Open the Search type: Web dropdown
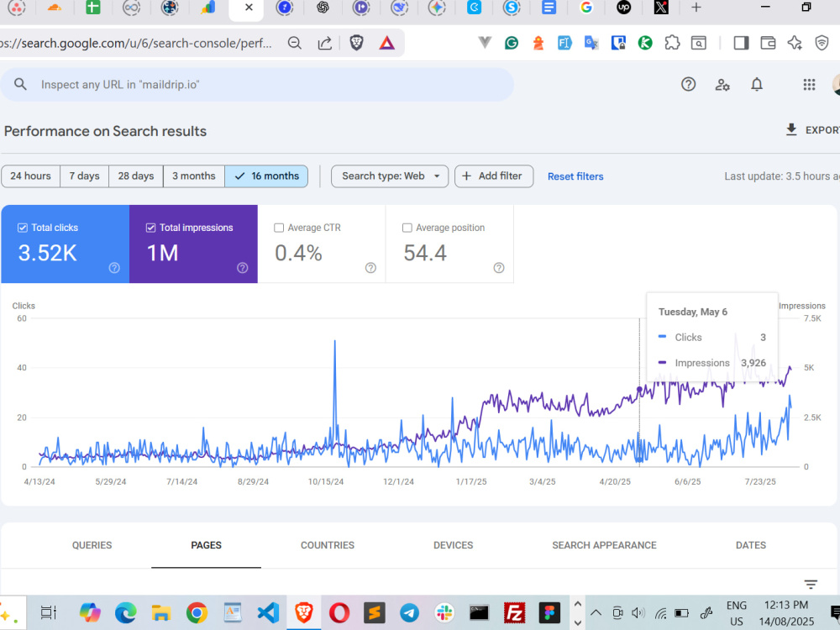Image resolution: width=840 pixels, height=630 pixels. point(390,176)
